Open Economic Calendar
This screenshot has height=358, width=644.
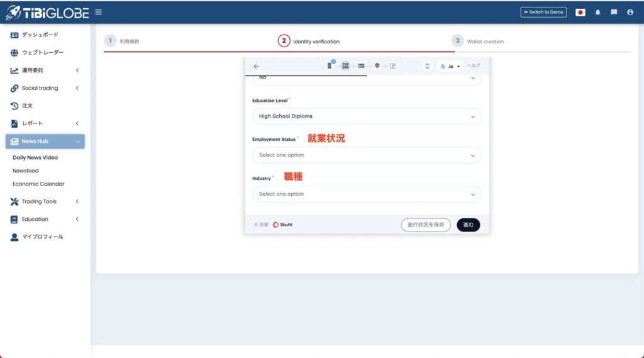(x=38, y=184)
